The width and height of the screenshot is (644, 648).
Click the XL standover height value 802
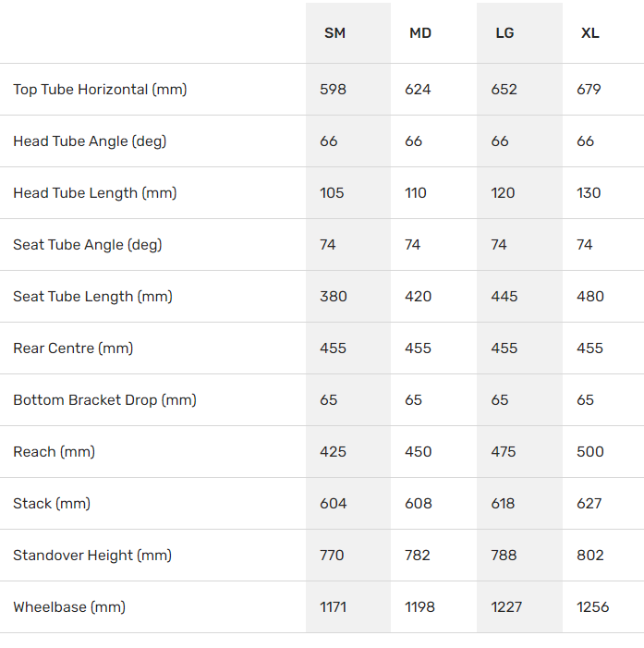tap(589, 556)
